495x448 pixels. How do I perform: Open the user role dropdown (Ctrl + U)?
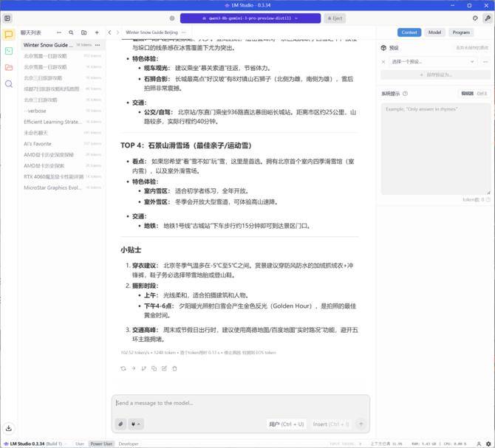[x=286, y=424]
